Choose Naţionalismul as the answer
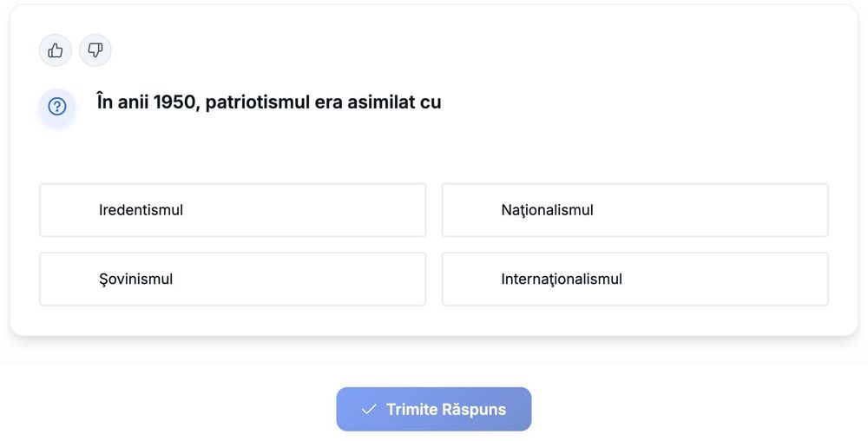The image size is (868, 441). coord(635,210)
